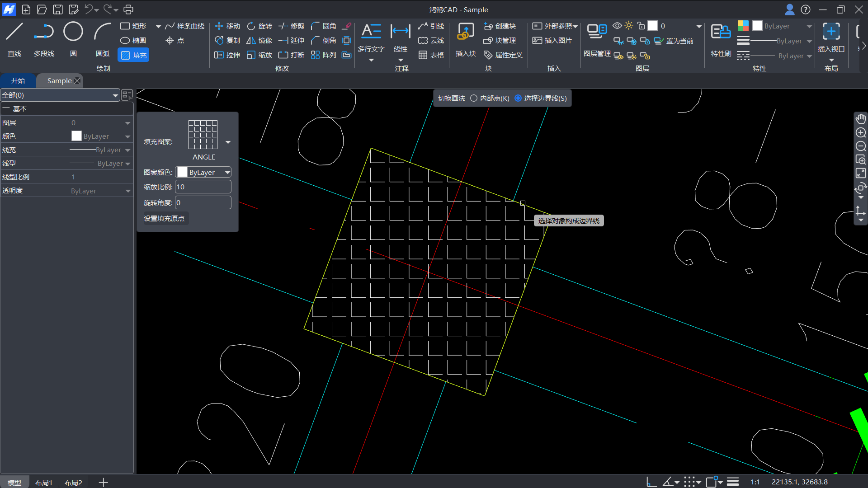Switch to the 开始 start tab
The height and width of the screenshot is (488, 868).
(x=18, y=80)
